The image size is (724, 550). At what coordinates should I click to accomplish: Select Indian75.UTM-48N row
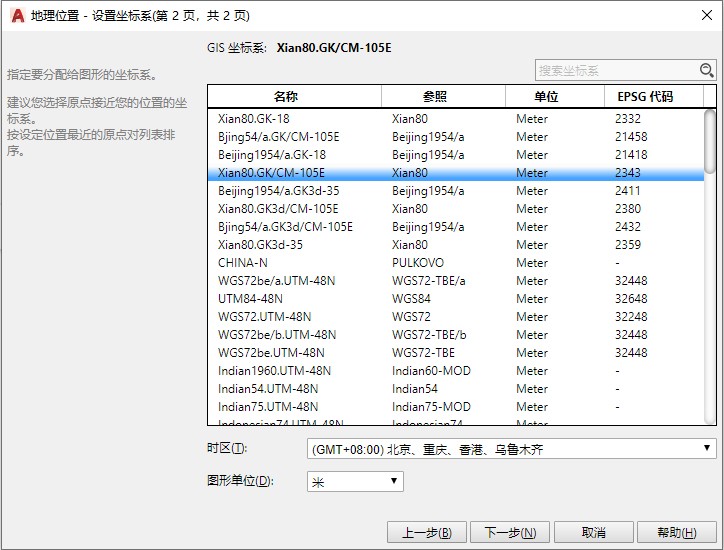456,407
